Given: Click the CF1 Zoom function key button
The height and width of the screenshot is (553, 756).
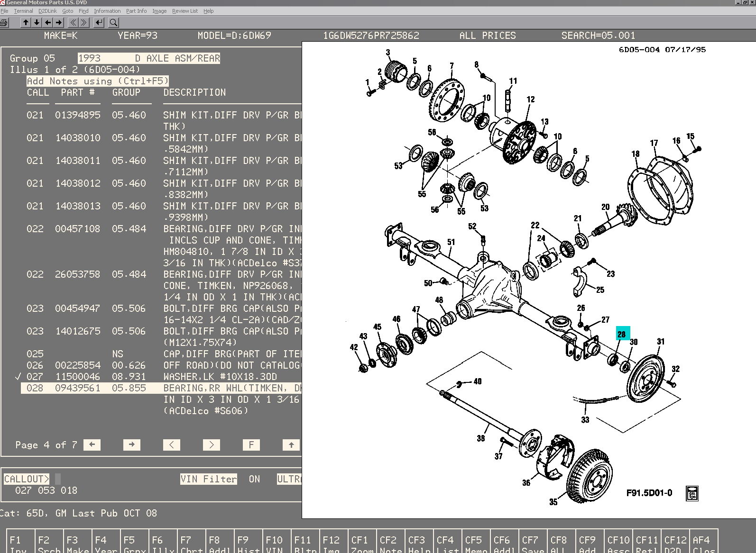Looking at the screenshot, I should pos(362,541).
